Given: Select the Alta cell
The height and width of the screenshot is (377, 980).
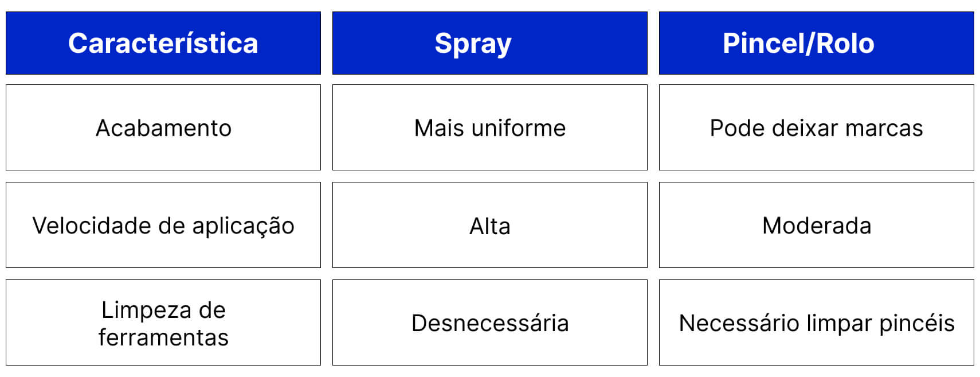Looking at the screenshot, I should pyautogui.click(x=489, y=226).
